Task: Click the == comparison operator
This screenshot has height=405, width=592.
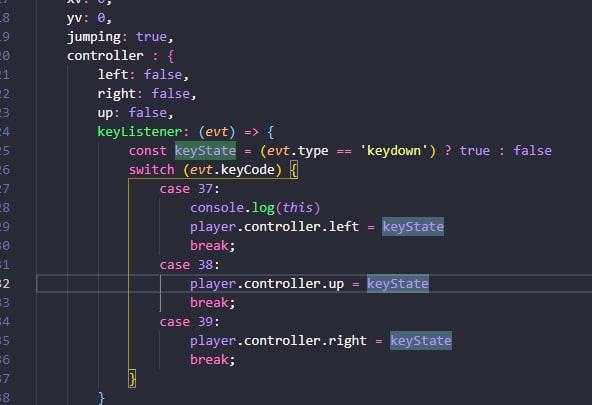Action: pyautogui.click(x=344, y=151)
